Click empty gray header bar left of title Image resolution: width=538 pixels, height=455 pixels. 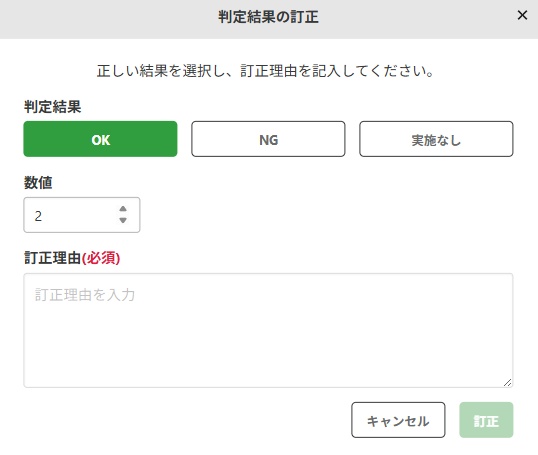point(103,19)
